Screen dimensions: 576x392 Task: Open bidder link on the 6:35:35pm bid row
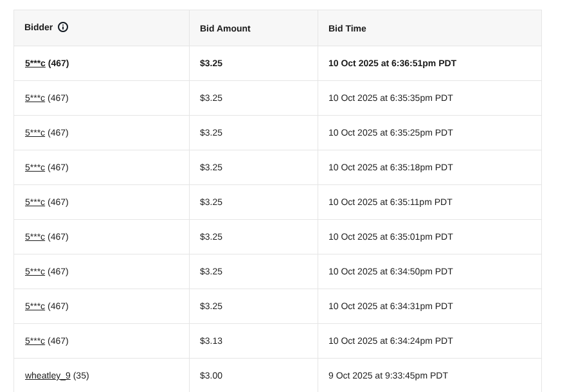pyautogui.click(x=35, y=98)
